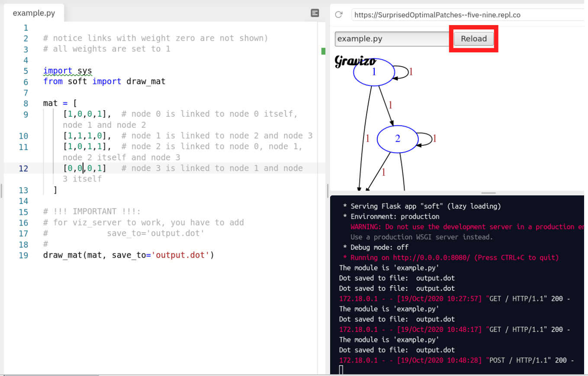The height and width of the screenshot is (376, 588).
Task: Click the Reload button
Action: 474,38
